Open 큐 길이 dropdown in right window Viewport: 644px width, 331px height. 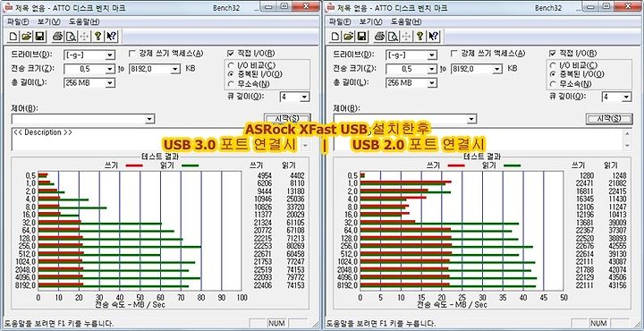[626, 98]
